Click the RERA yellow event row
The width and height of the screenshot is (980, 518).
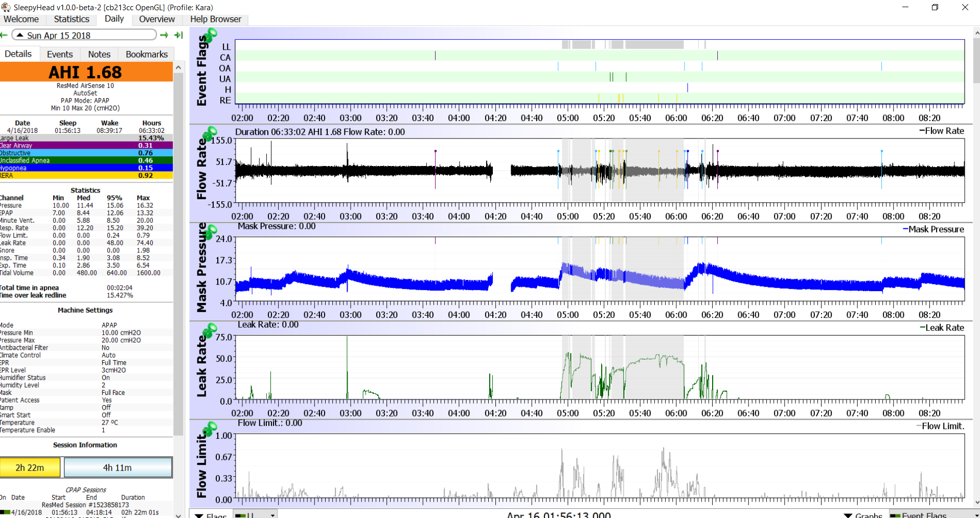tap(86, 175)
